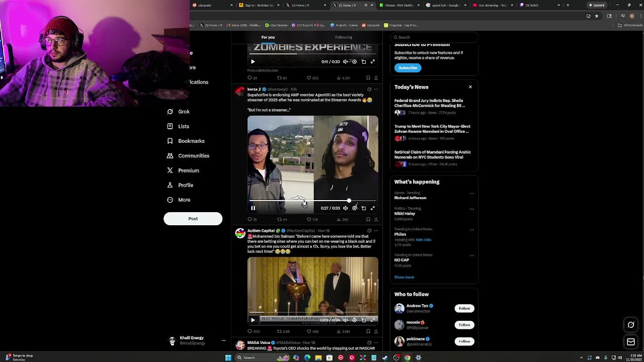Open the floating Messages drawer button
644x362 pixels.
(x=631, y=342)
